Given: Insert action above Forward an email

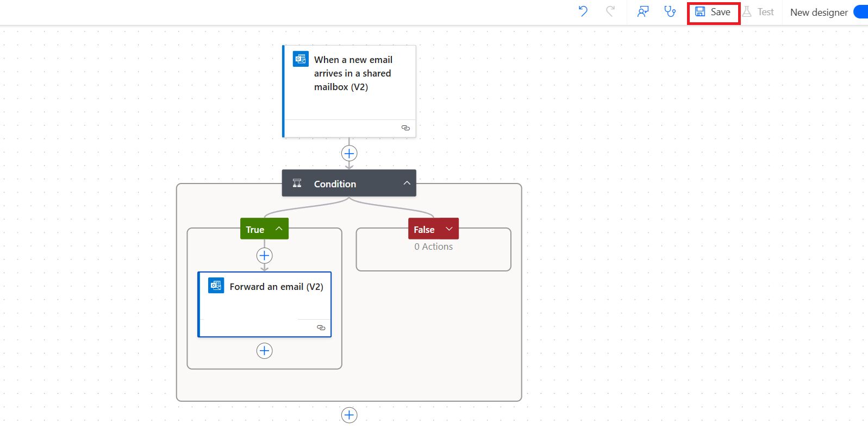Looking at the screenshot, I should 264,255.
